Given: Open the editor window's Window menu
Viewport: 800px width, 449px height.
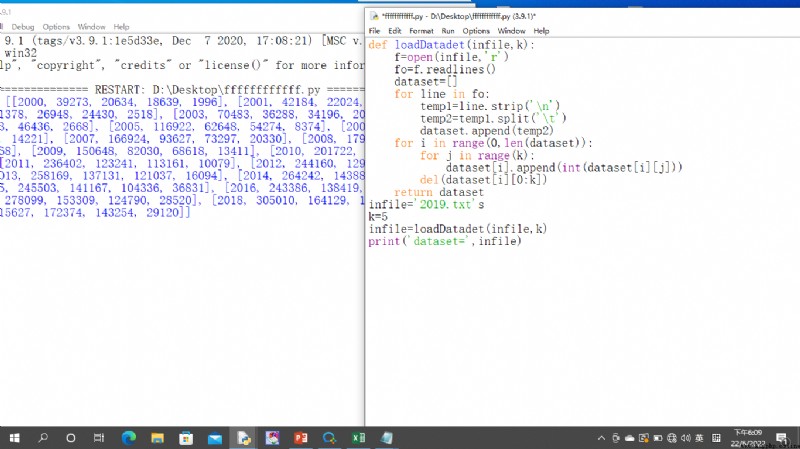Looking at the screenshot, I should click(x=511, y=31).
